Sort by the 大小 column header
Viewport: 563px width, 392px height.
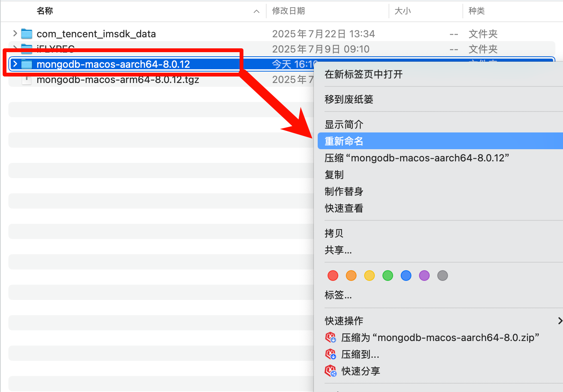[x=403, y=11]
